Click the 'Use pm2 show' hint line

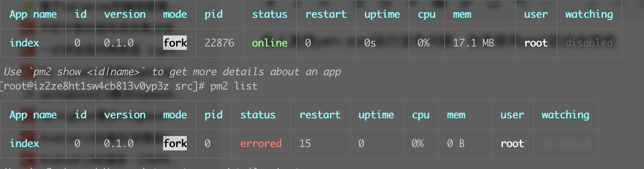coord(172,72)
